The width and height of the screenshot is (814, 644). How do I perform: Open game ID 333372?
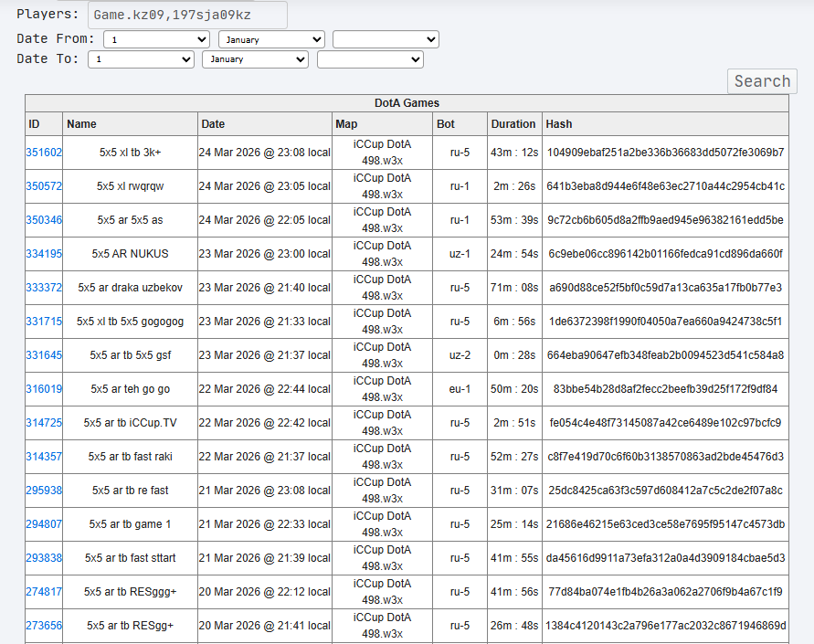coord(44,288)
